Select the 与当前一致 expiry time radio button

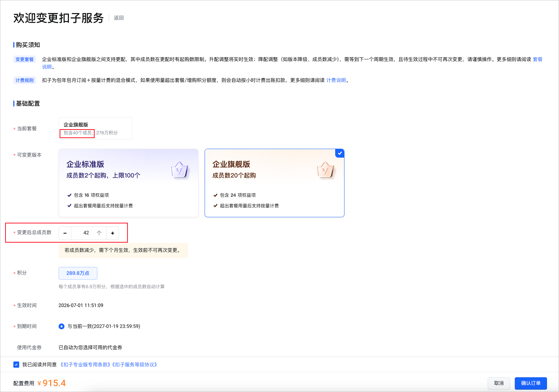click(61, 326)
